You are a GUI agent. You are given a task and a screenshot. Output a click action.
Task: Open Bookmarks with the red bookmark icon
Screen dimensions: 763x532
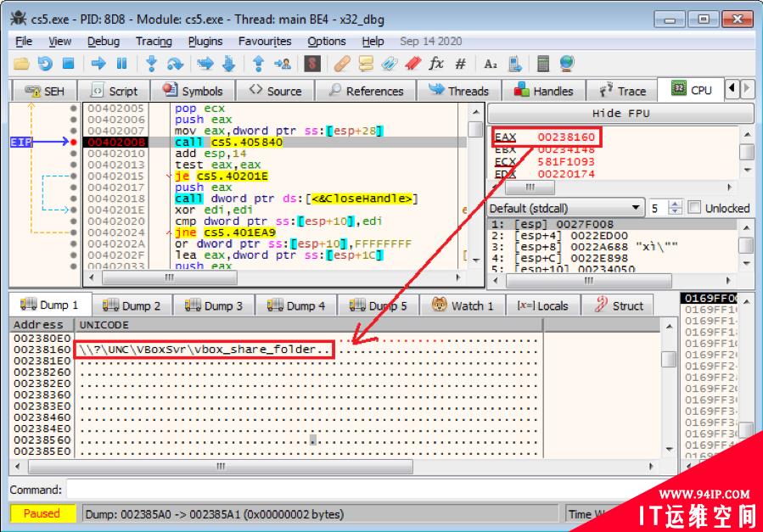click(x=412, y=64)
